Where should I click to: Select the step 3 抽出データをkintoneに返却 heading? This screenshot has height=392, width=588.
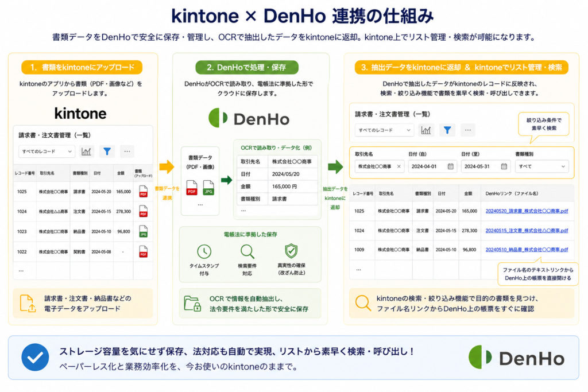[461, 68]
